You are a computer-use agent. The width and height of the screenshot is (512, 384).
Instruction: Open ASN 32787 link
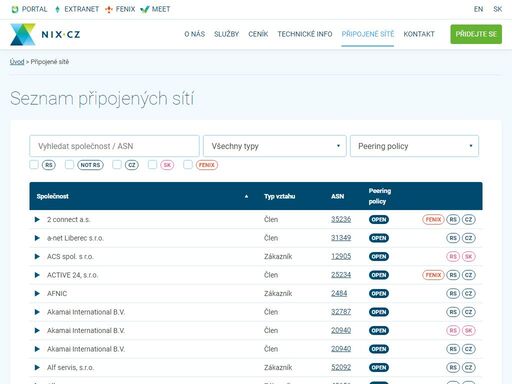click(341, 312)
